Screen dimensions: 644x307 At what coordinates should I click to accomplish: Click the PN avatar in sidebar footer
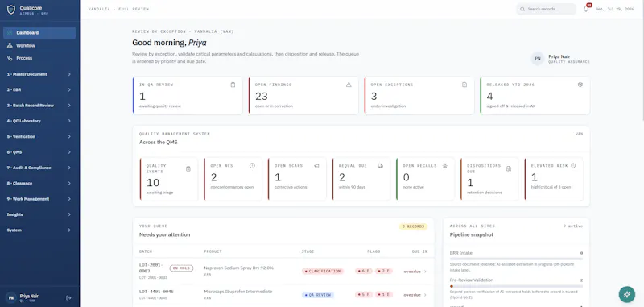(x=11, y=297)
